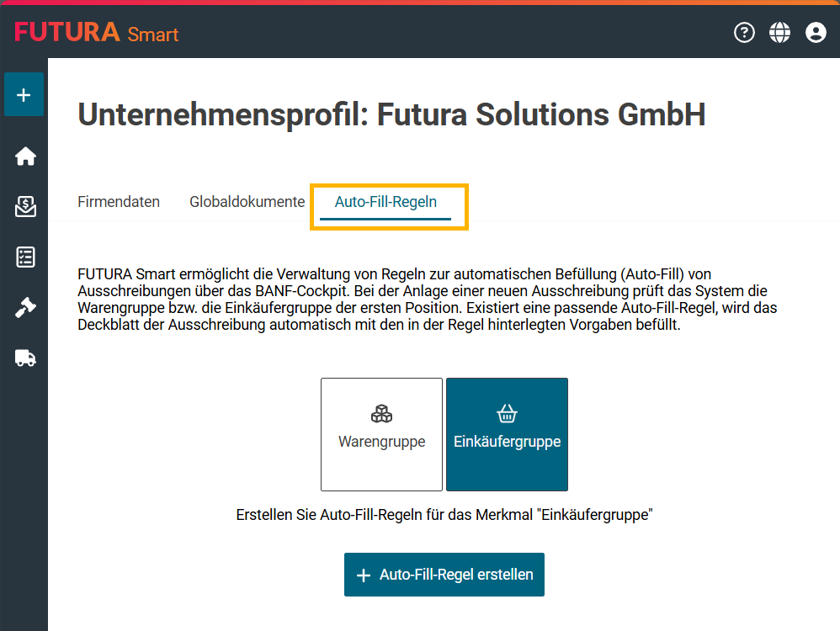Click the globe language icon
This screenshot has height=631, width=840.
point(780,33)
